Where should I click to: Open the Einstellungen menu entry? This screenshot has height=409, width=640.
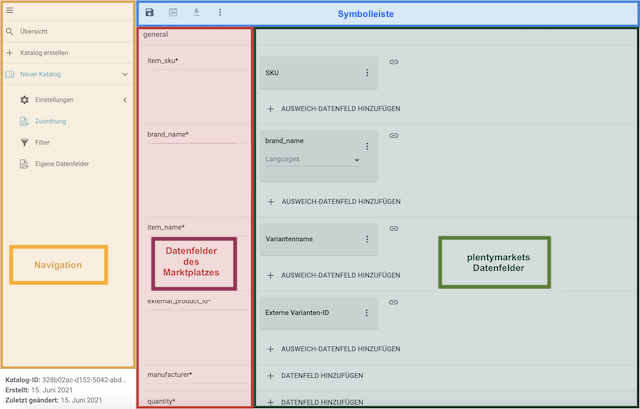(54, 100)
